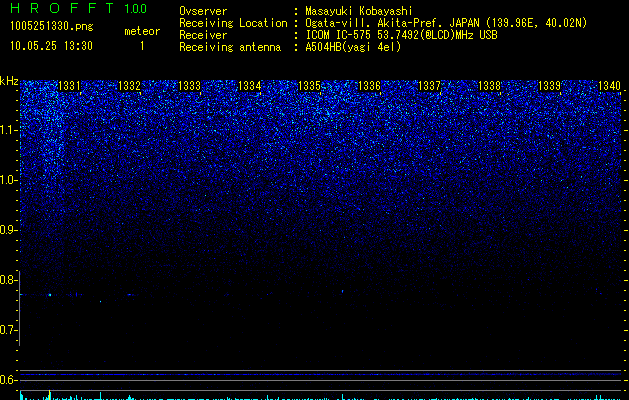Click the 0.8 kHz axis label
The image size is (629, 400).
pyautogui.click(x=9, y=280)
